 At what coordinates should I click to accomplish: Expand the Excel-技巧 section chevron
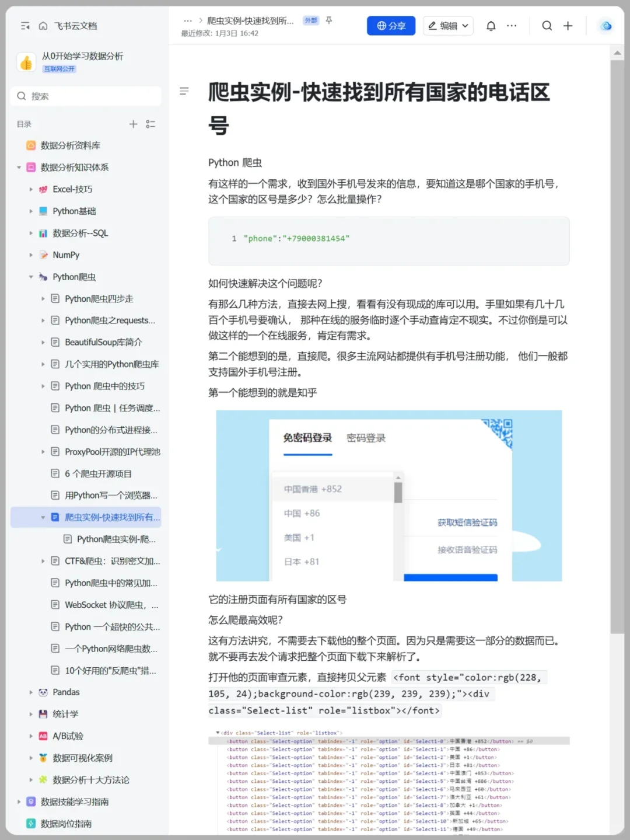31,189
